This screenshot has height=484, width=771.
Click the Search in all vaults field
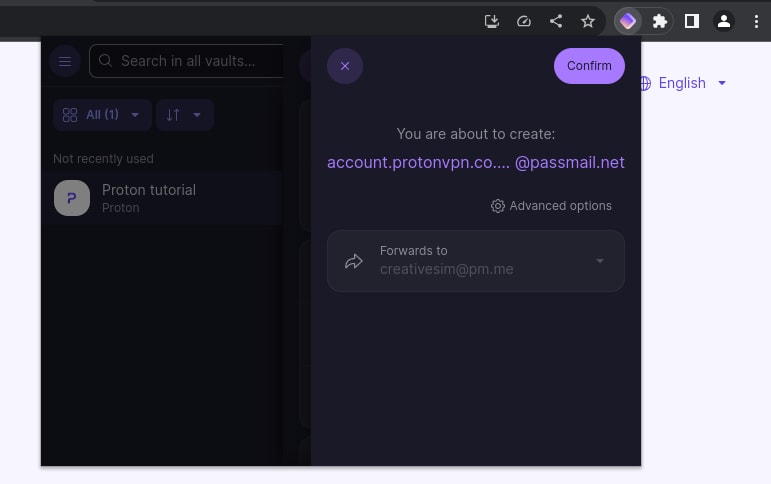186,61
